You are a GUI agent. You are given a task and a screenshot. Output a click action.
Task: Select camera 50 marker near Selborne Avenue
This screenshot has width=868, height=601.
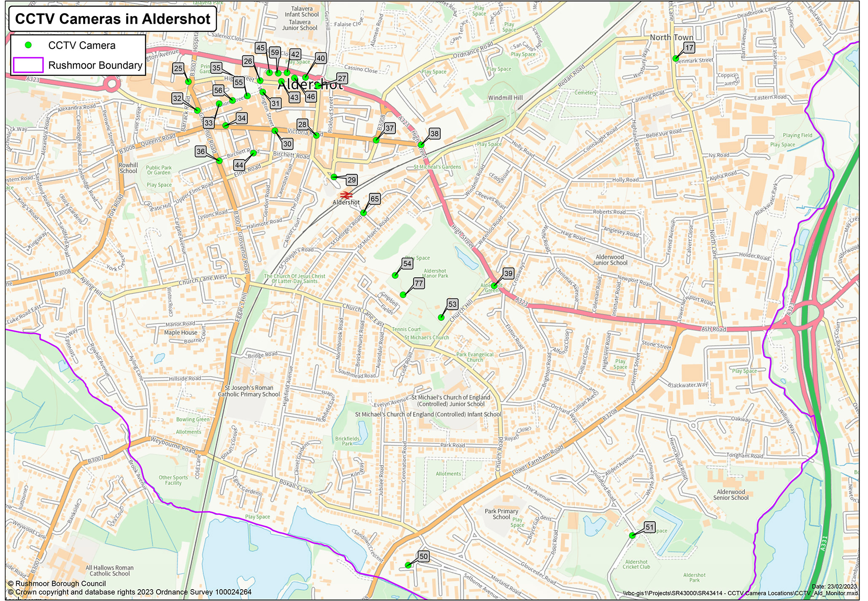(408, 565)
